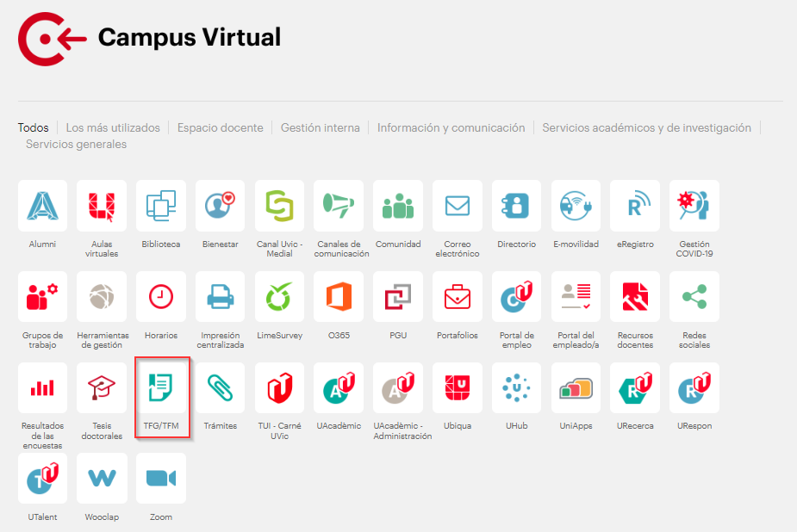Launch UAcadèmic - Administración icon
Screen dimensions: 797x532
click(398, 388)
